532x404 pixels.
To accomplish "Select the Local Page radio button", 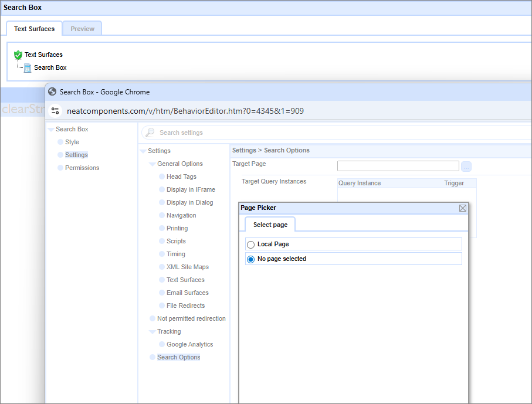I will 251,245.
